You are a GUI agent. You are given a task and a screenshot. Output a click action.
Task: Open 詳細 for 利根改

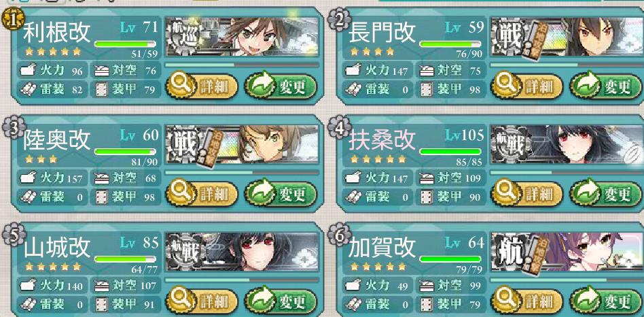point(202,86)
